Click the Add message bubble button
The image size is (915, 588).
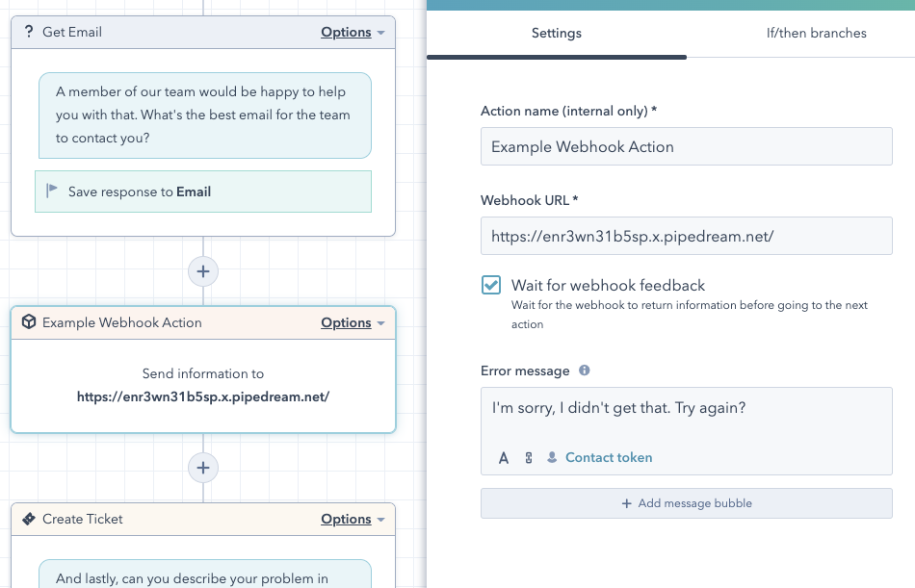686,502
